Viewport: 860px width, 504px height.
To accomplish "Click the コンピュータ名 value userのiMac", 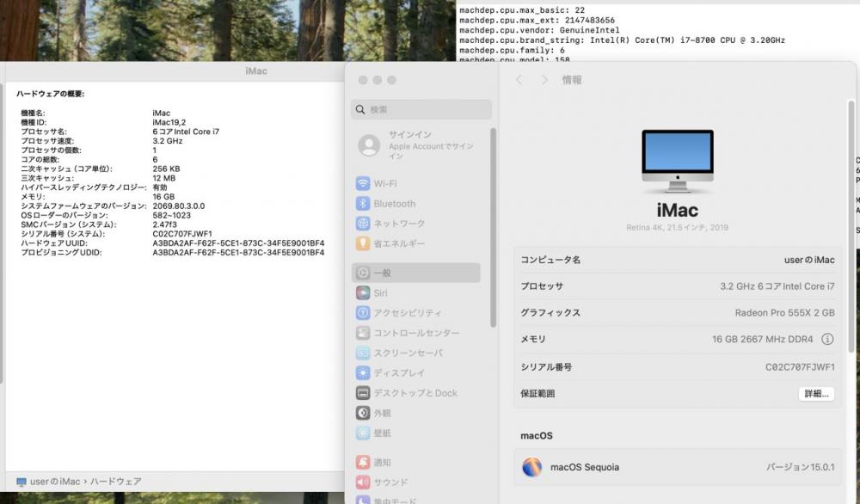I will tap(809, 260).
